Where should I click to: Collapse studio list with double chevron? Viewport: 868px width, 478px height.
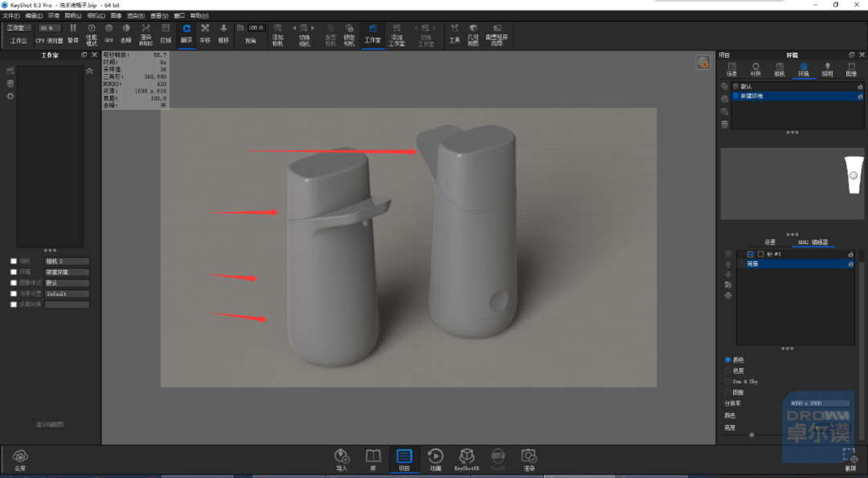89,71
